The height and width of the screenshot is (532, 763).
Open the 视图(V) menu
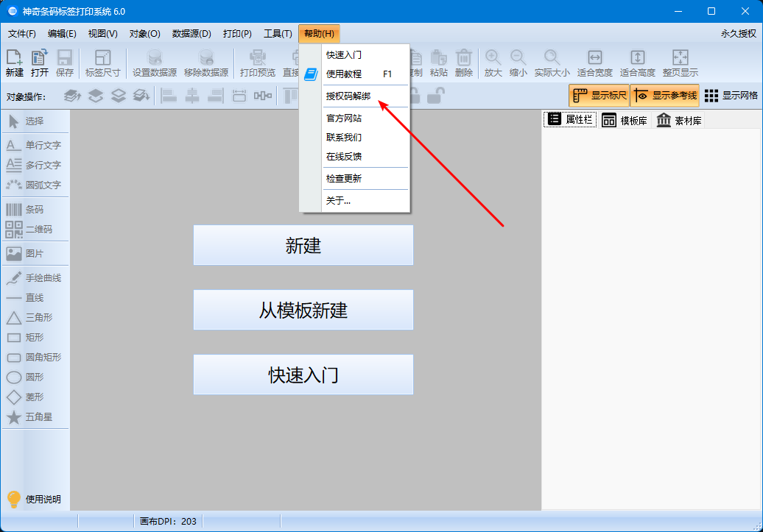click(x=102, y=34)
